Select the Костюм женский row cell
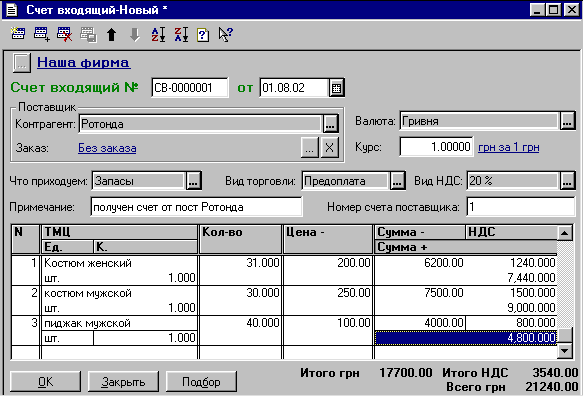Image resolution: width=583 pixels, height=396 pixels. (119, 263)
